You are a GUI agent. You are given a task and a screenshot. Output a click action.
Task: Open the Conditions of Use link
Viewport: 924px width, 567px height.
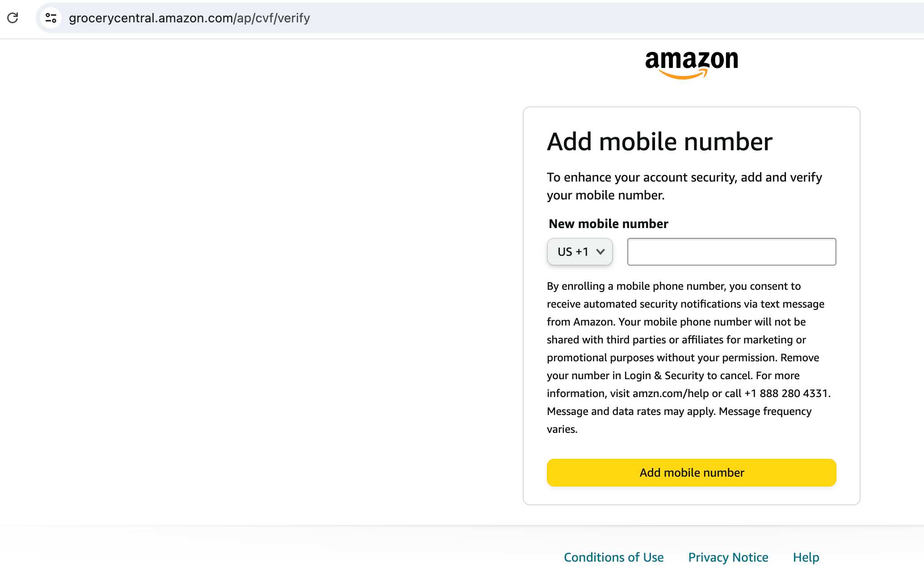[x=613, y=557]
